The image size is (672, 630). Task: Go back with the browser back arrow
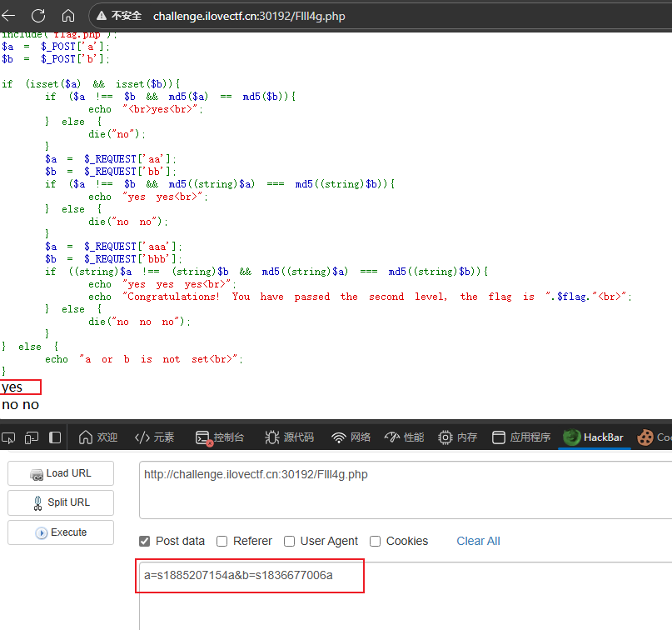pos(8,16)
